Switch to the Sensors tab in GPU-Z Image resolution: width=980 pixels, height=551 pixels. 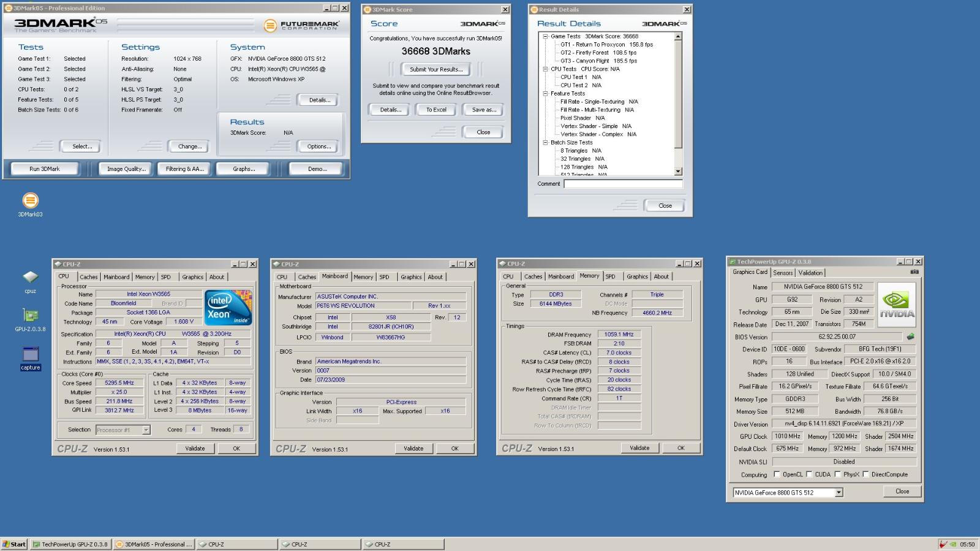point(783,273)
